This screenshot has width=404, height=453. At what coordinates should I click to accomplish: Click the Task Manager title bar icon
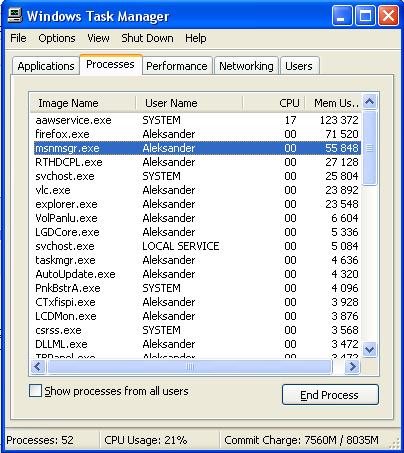coord(15,15)
